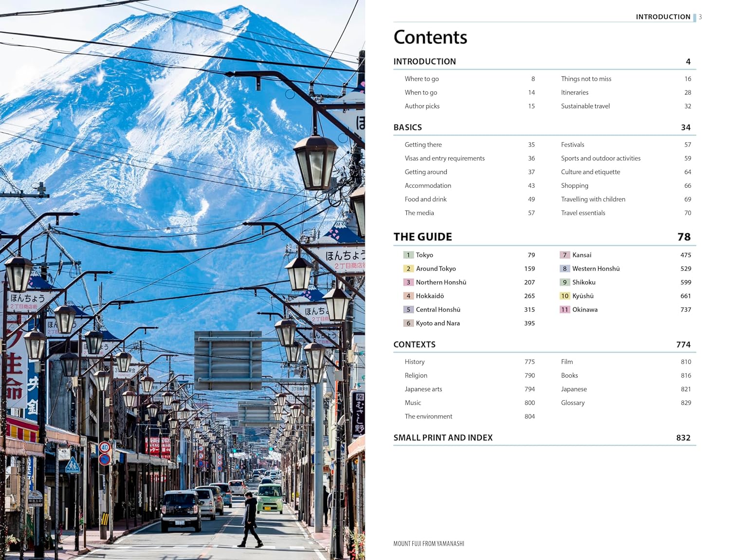Go to Visas and entry requirements
The height and width of the screenshot is (560, 730).
coord(444,159)
